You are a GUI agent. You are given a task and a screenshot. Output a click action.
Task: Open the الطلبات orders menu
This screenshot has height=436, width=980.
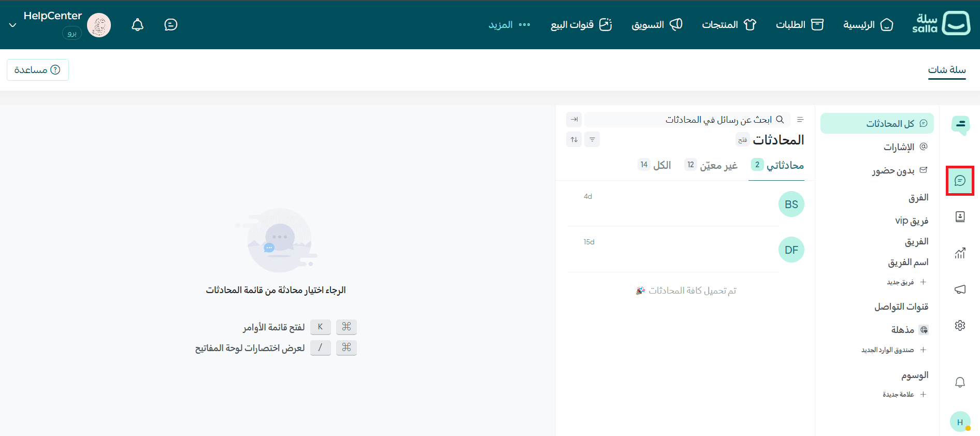(x=800, y=25)
